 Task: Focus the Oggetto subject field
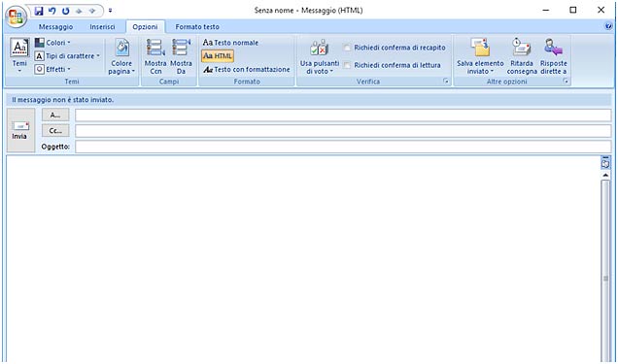pyautogui.click(x=343, y=147)
